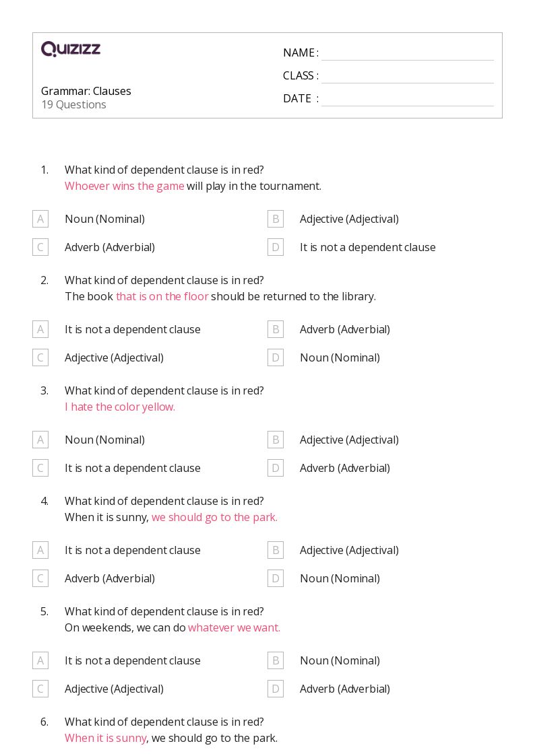Select box A in question 4
The width and height of the screenshot is (535, 756).
40,550
